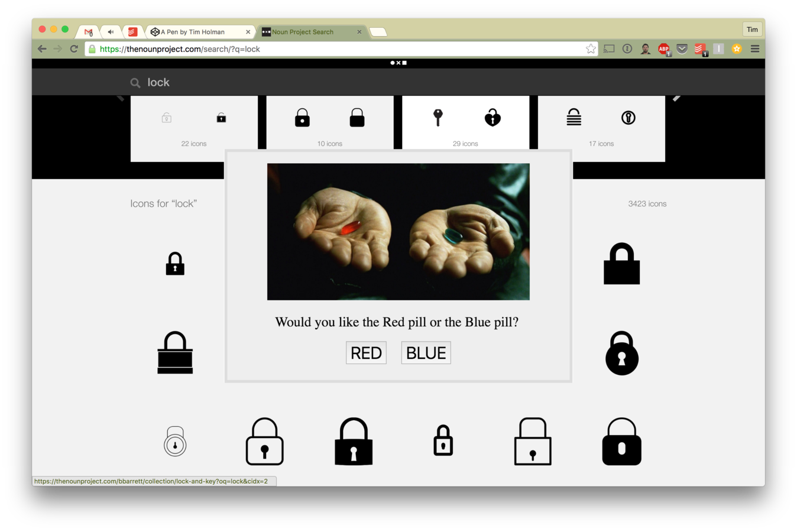Advance collections with the right carousel arrow
This screenshot has height=532, width=797.
pyautogui.click(x=676, y=98)
